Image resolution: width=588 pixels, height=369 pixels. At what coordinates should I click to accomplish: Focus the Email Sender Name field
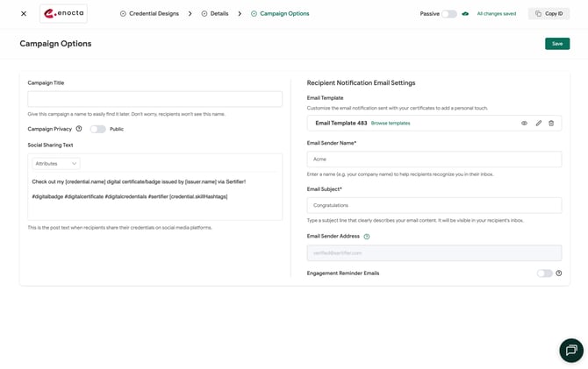click(x=434, y=160)
